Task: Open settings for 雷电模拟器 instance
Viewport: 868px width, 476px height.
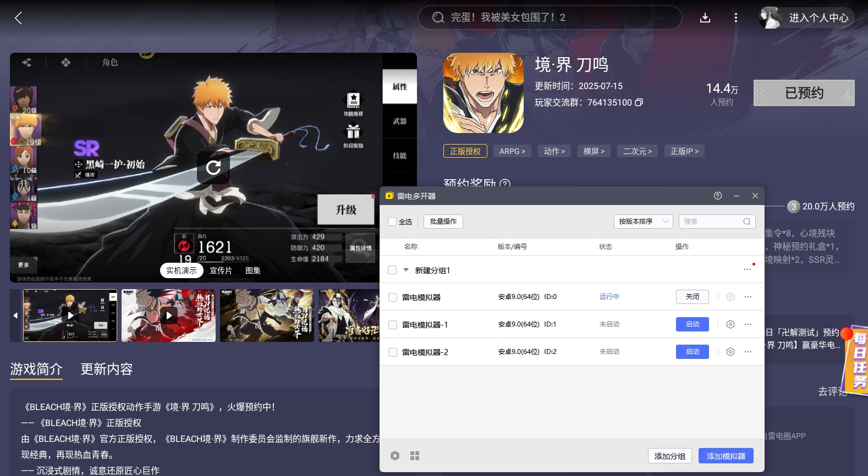Action: click(730, 297)
